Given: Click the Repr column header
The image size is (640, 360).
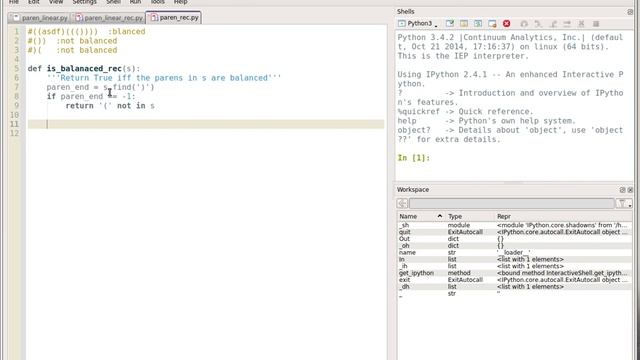Looking at the screenshot, I should point(563,216).
